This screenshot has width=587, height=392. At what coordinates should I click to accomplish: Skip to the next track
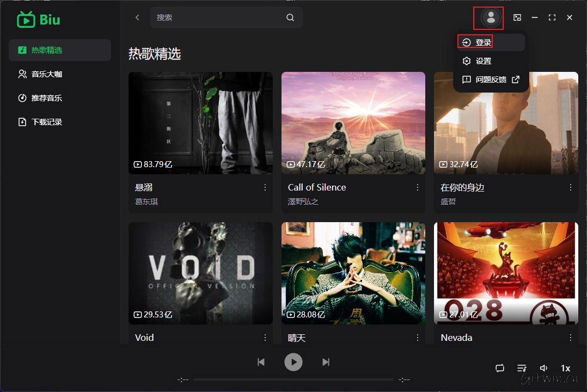[326, 362]
